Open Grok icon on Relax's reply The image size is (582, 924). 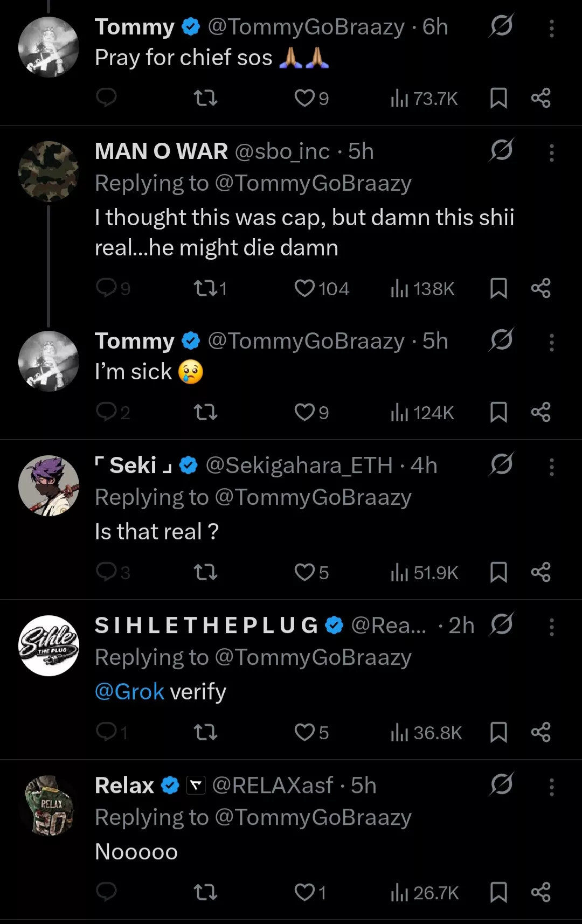click(501, 784)
